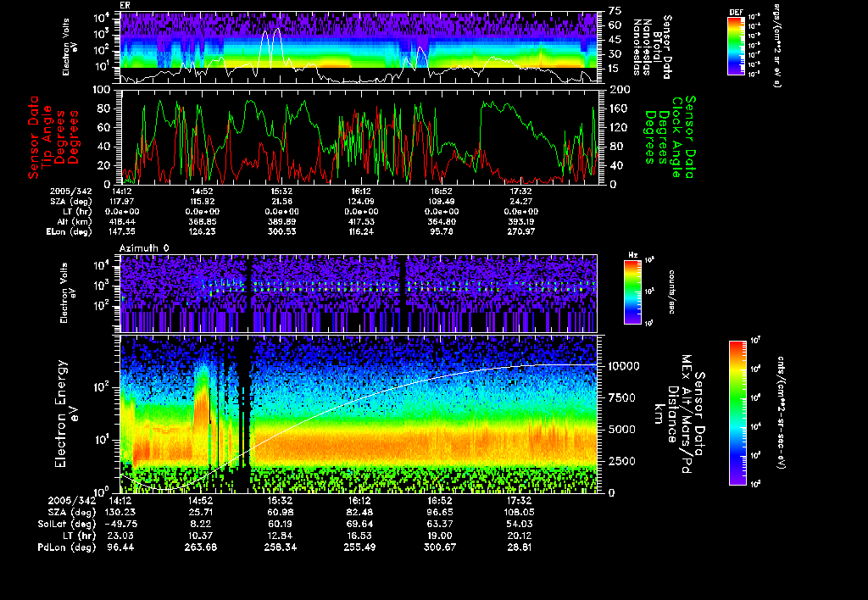The image size is (868, 600).
Task: Select local time value '23.03'
Action: click(x=120, y=536)
